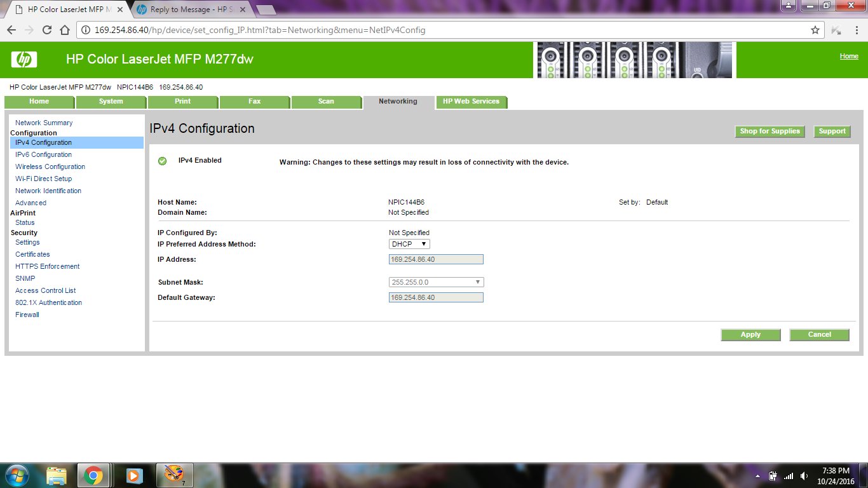Open a new browser tab
This screenshot has width=868, height=488.
[x=265, y=10]
